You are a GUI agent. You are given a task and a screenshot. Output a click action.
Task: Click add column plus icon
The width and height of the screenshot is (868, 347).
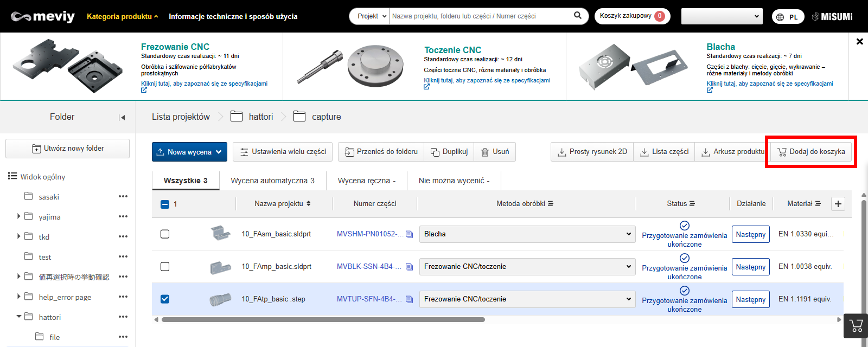pyautogui.click(x=838, y=204)
